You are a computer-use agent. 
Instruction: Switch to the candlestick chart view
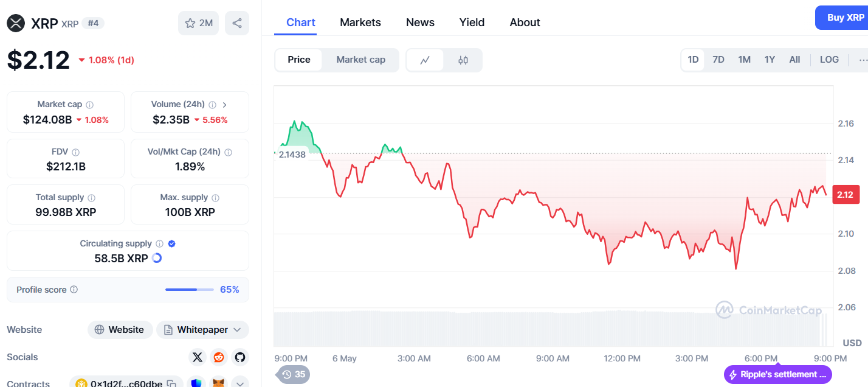click(x=463, y=60)
